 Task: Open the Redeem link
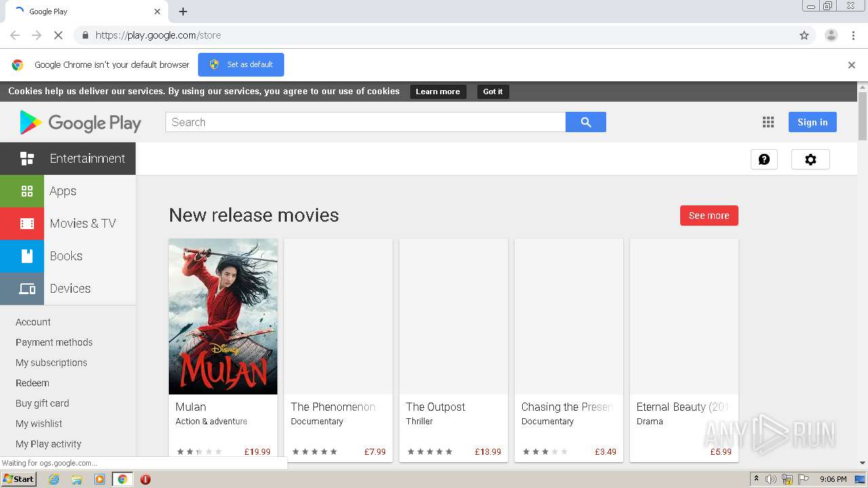click(33, 383)
